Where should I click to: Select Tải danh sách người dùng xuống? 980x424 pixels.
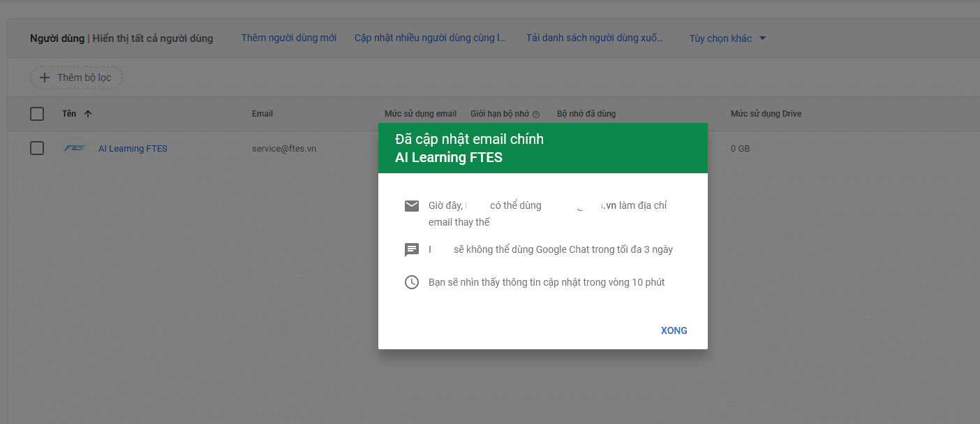595,38
